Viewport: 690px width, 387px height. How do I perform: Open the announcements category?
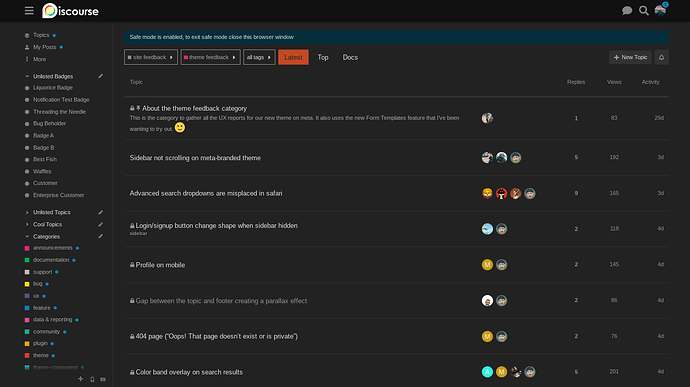(52, 248)
